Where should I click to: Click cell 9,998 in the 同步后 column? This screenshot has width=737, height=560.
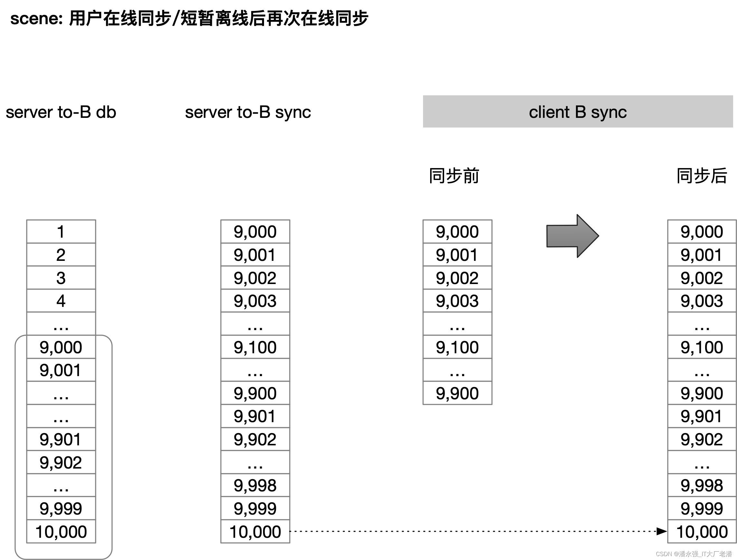[x=702, y=485]
